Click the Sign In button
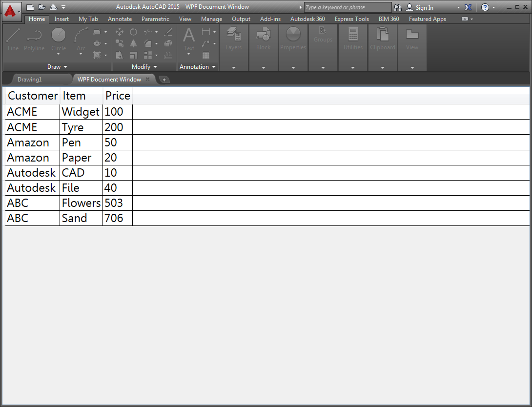 tap(420, 7)
